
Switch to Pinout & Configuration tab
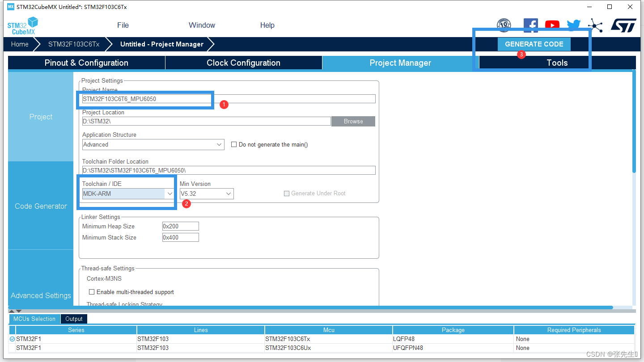(x=86, y=63)
